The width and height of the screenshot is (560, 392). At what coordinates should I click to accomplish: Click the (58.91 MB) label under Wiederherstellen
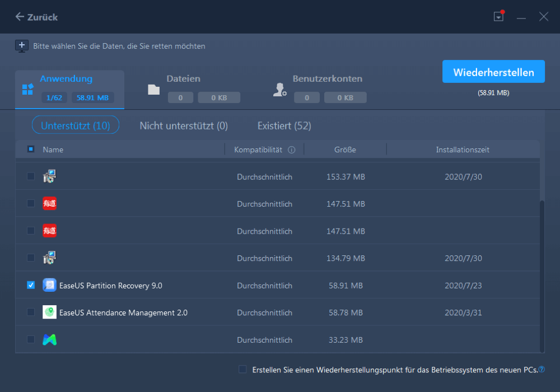click(x=493, y=93)
